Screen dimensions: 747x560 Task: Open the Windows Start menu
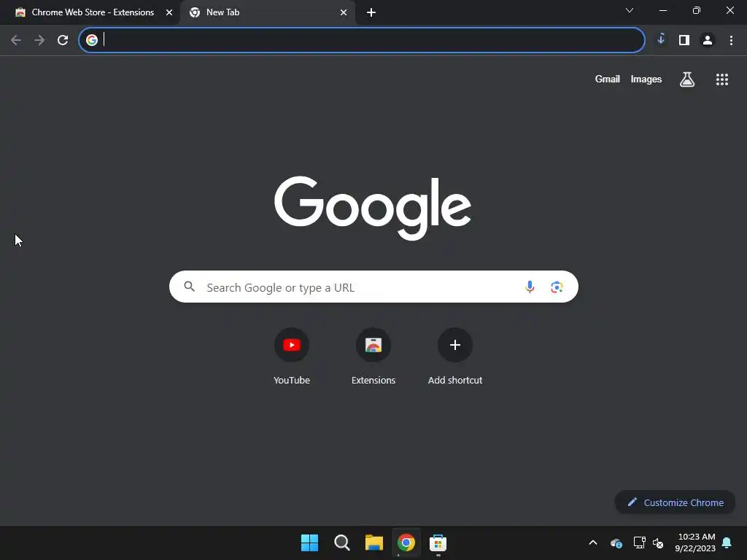point(309,542)
